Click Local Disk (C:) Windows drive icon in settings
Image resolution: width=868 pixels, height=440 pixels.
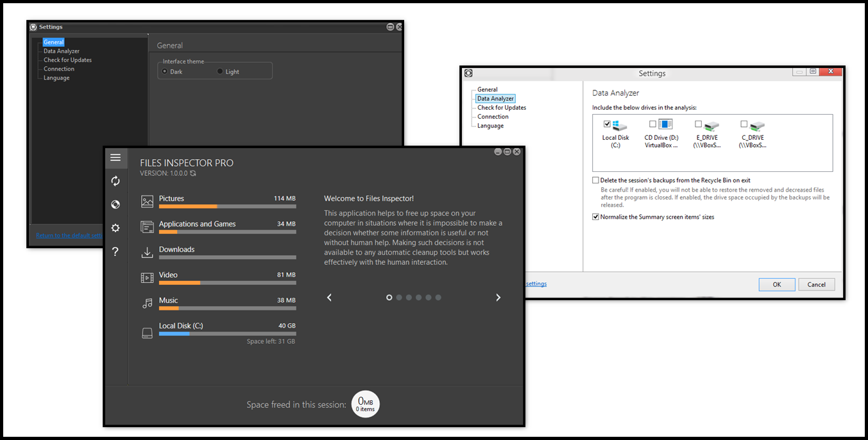pos(620,125)
